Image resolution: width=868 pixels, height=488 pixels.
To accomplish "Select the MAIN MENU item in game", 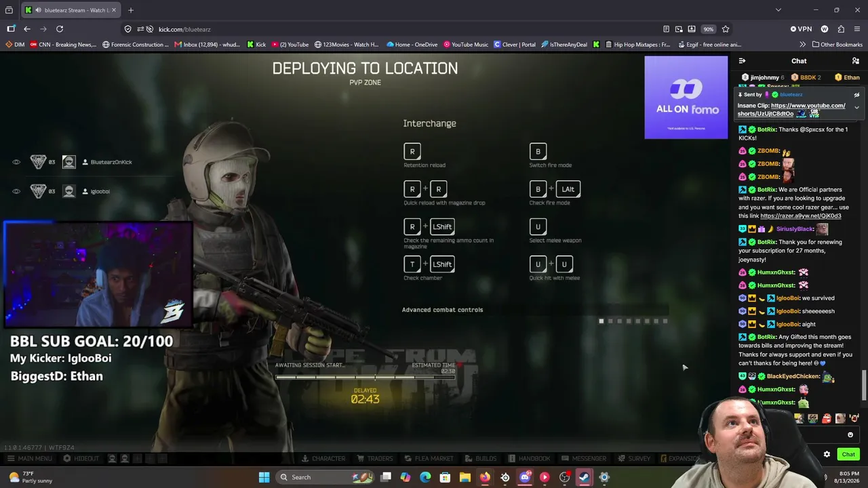I will click(x=29, y=459).
